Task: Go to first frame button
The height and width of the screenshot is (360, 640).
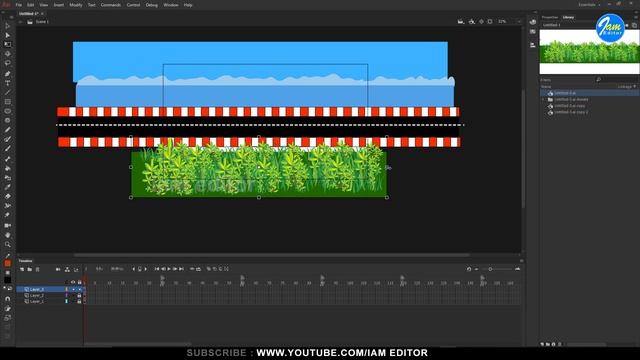Action: click(157, 269)
